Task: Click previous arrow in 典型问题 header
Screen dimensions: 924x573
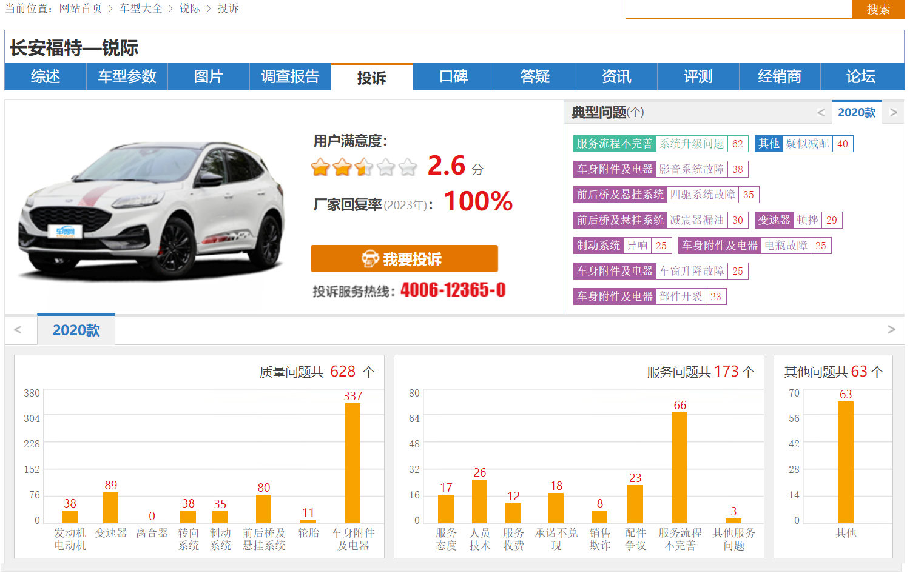Action: 820,112
